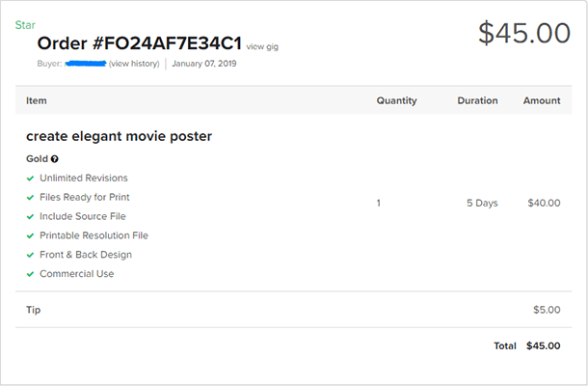Click the 5 Days duration value
Viewport: 588px width, 386px height.
click(482, 203)
